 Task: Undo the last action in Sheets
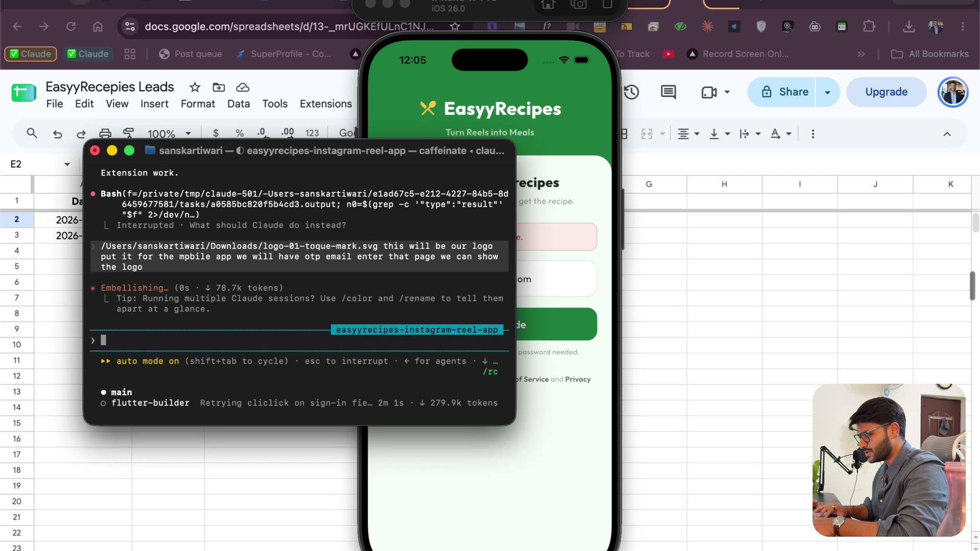pos(57,134)
